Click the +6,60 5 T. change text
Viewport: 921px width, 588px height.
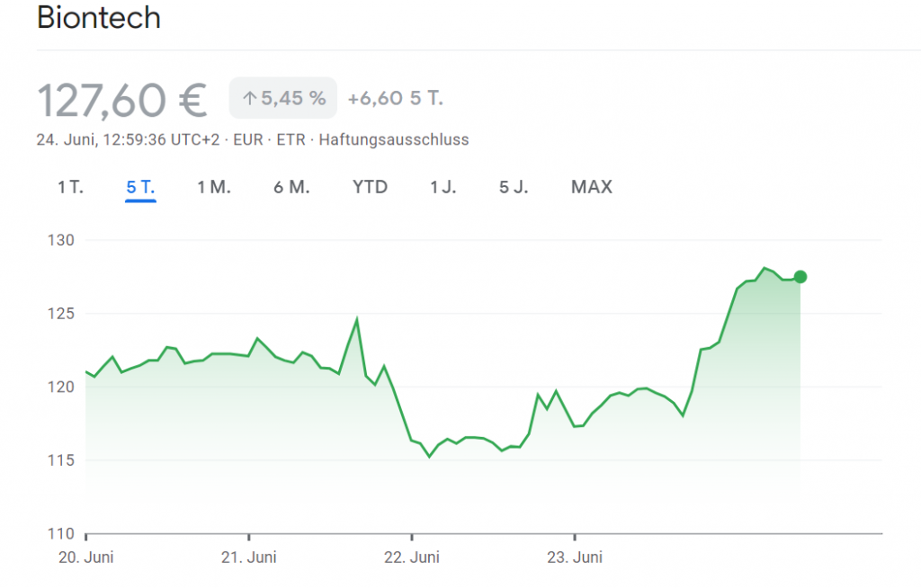coord(396,98)
